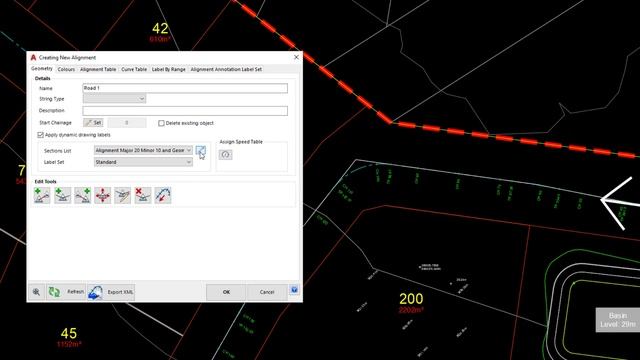Click the reverse alignment direction tool icon
The width and height of the screenshot is (640, 360).
point(163,196)
